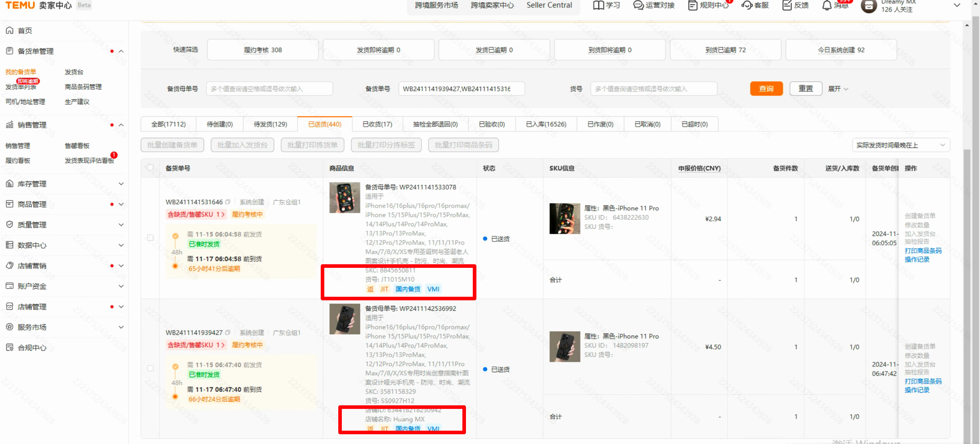Copy order number WB2411141531646 via copy icon
This screenshot has width=980, height=444.
[x=227, y=202]
